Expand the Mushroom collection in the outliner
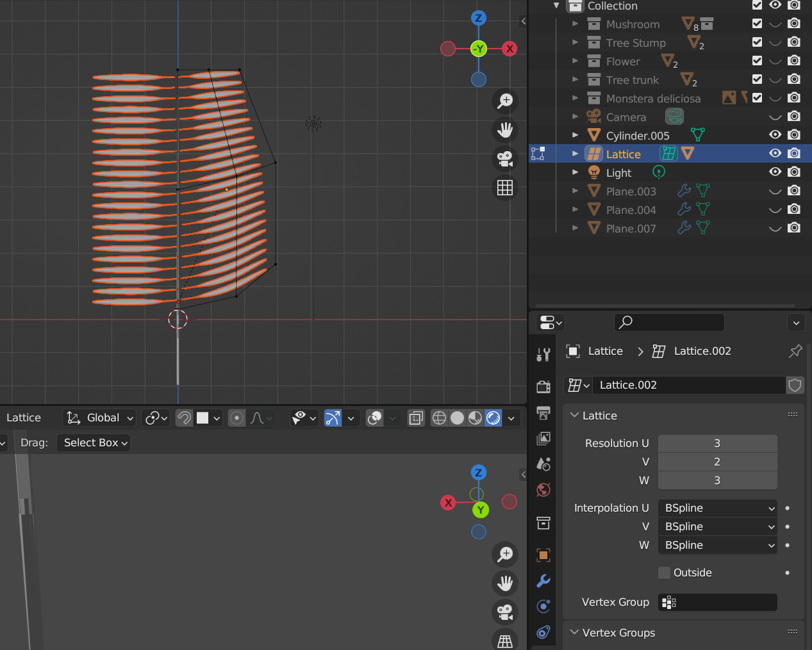 [575, 24]
